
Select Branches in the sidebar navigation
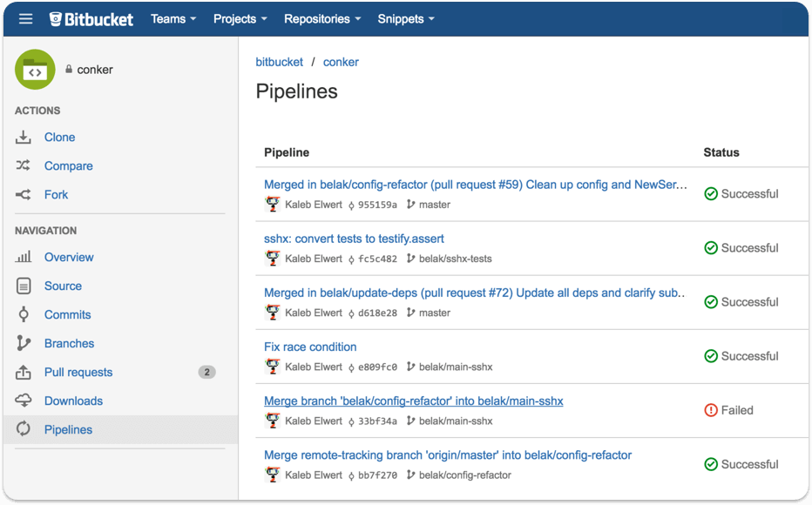[69, 344]
